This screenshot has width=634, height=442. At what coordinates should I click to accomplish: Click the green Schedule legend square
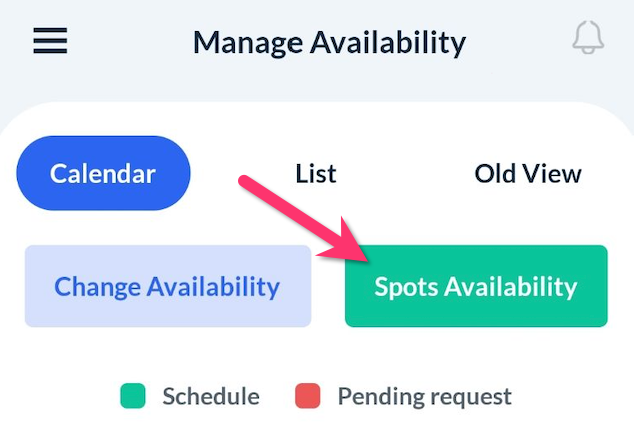point(133,396)
